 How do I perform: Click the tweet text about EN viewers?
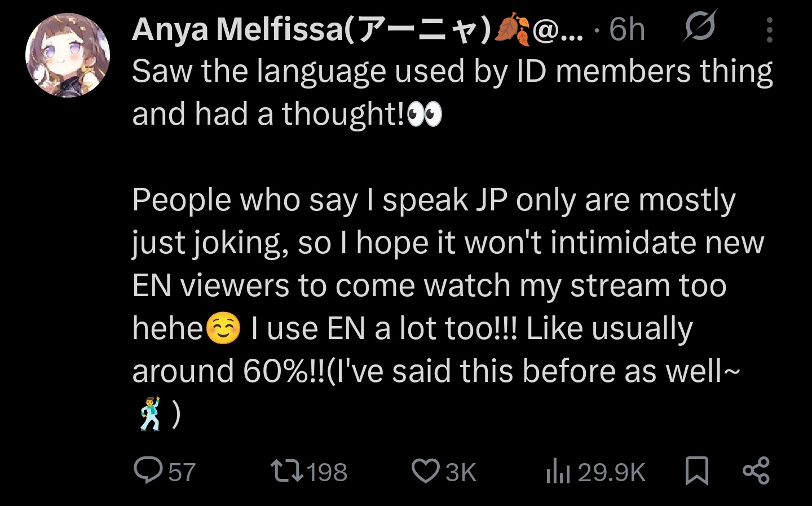[x=429, y=285]
